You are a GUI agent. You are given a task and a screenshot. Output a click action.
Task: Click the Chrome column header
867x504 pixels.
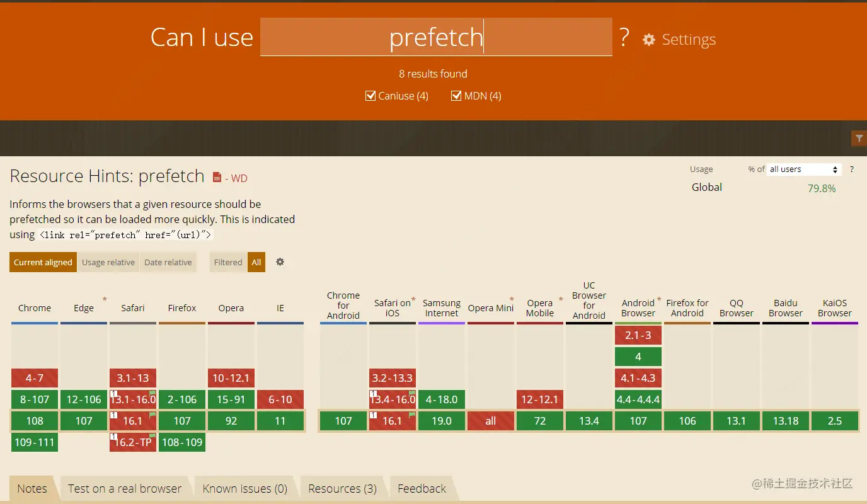pos(35,308)
